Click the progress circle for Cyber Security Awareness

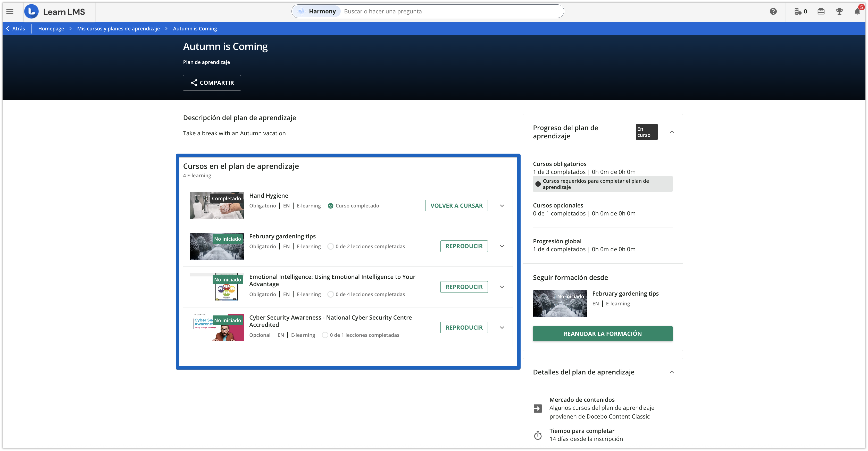pos(325,335)
